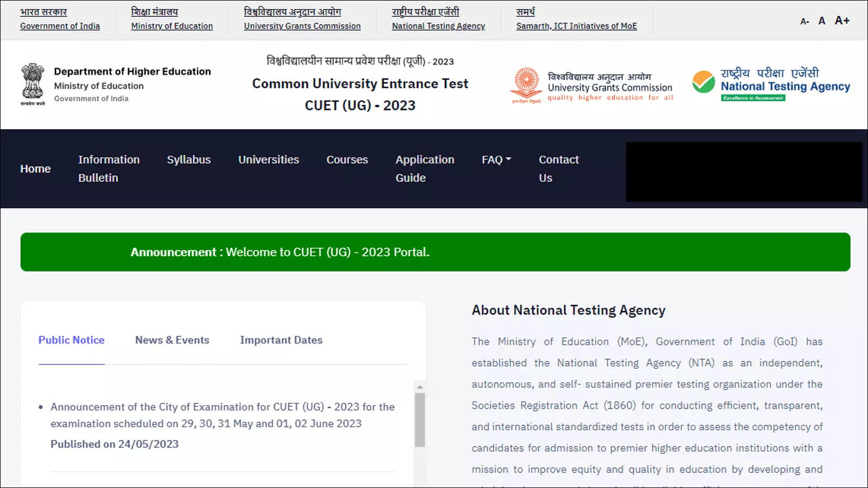
Task: Open the Universities page
Action: [x=269, y=159]
